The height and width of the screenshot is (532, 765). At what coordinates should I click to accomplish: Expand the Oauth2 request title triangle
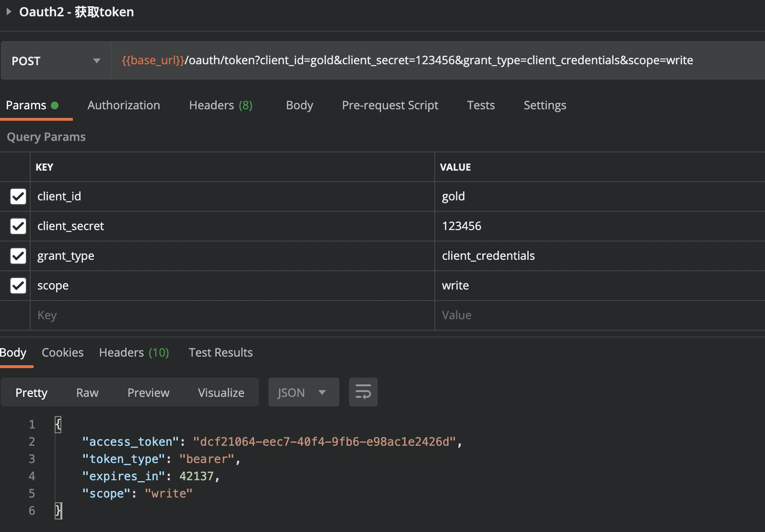[9, 12]
